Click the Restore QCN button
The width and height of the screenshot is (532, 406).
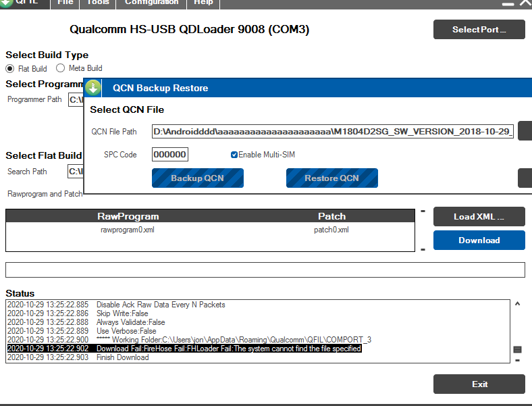[331, 178]
